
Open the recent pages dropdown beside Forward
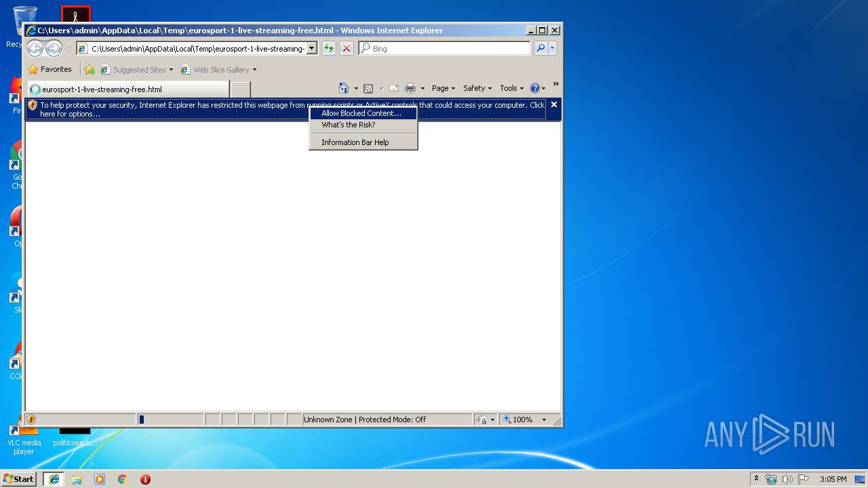[68, 49]
